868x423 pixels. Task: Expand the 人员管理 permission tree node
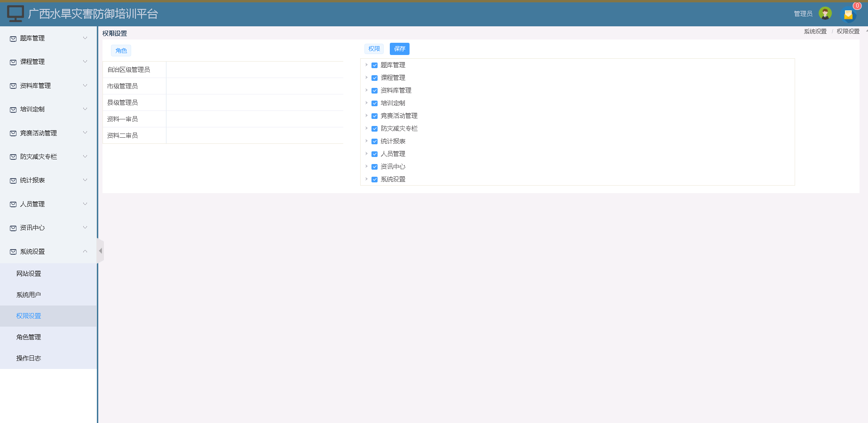click(367, 154)
